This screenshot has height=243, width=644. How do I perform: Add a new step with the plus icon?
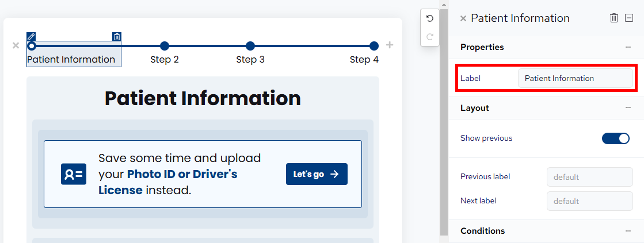[390, 45]
